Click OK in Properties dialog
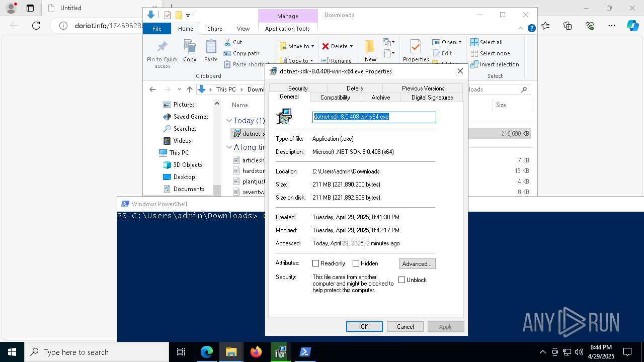 (x=364, y=327)
